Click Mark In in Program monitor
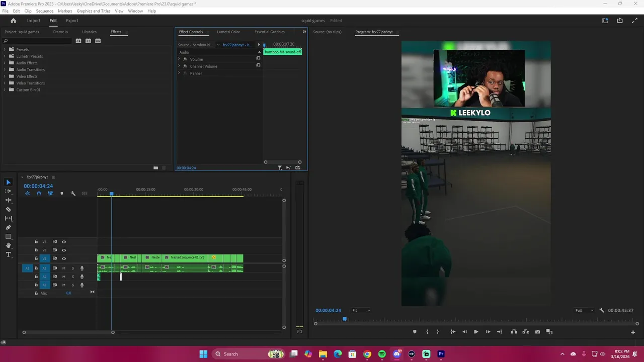Screen dimensions: 644x362 pyautogui.click(x=427, y=332)
